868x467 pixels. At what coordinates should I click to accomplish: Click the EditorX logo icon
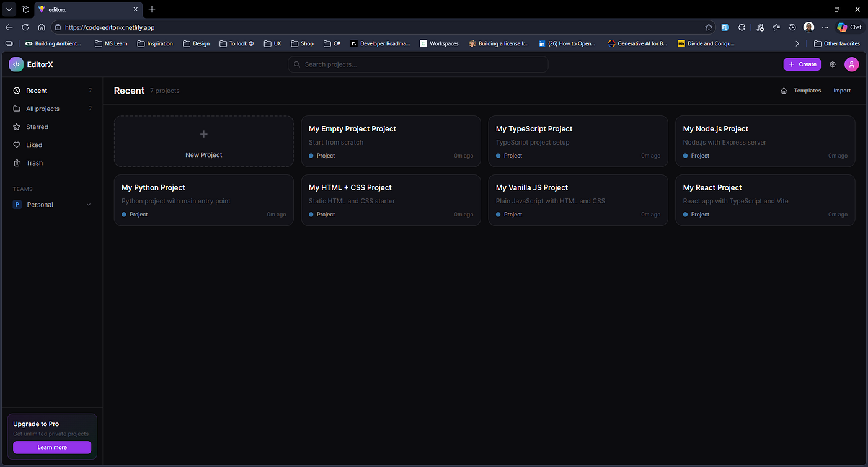[16, 64]
